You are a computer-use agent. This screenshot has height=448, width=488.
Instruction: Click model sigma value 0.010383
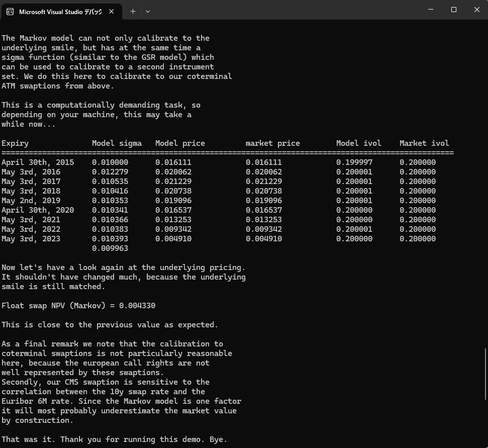(110, 229)
